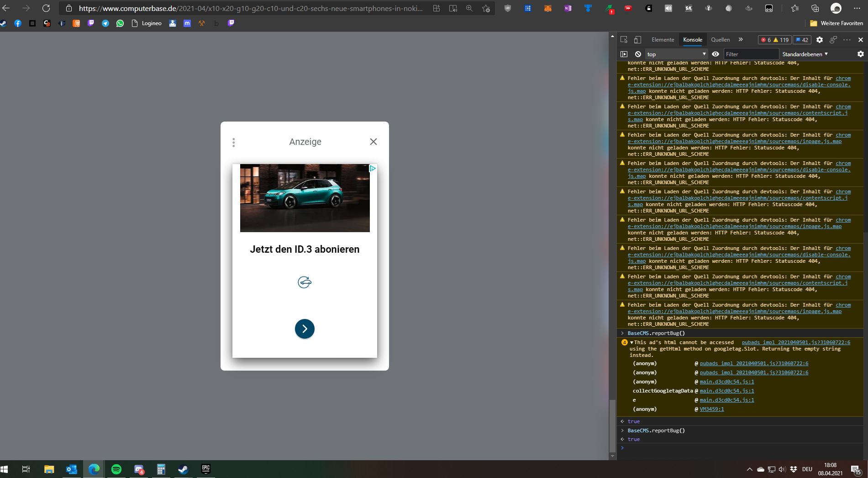868x478 pixels.
Task: Open the Standardebenen log level dropdown
Action: coord(805,54)
